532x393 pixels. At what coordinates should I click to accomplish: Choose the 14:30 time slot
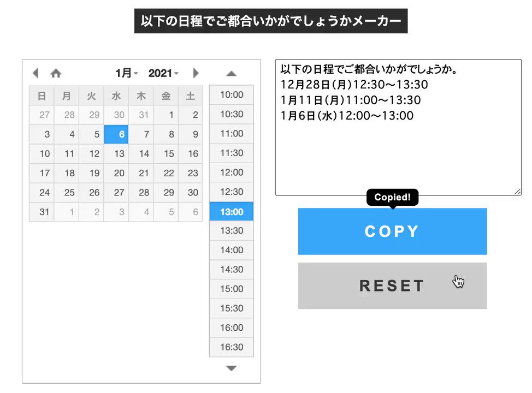(231, 270)
